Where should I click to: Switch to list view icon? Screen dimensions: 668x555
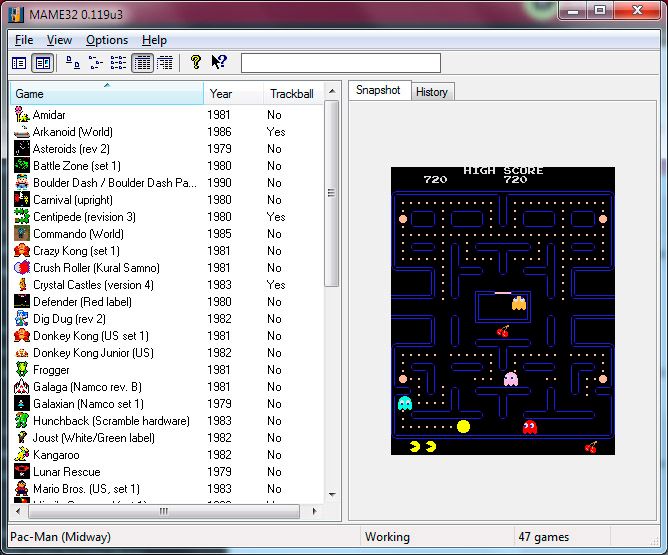118,63
